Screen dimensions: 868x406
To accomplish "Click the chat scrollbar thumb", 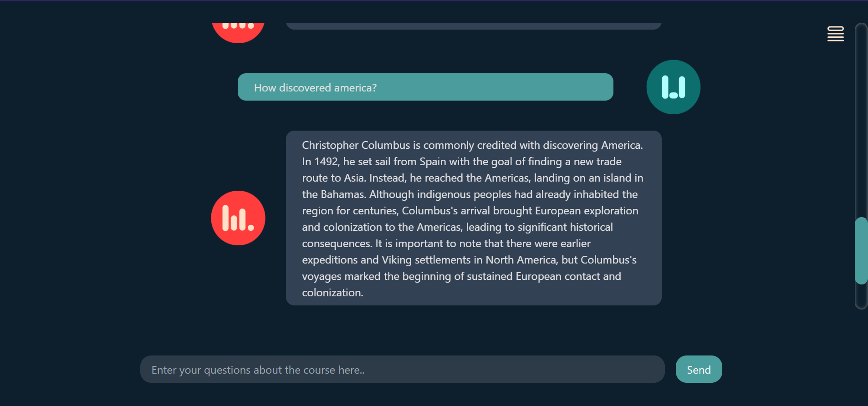I will [x=861, y=251].
